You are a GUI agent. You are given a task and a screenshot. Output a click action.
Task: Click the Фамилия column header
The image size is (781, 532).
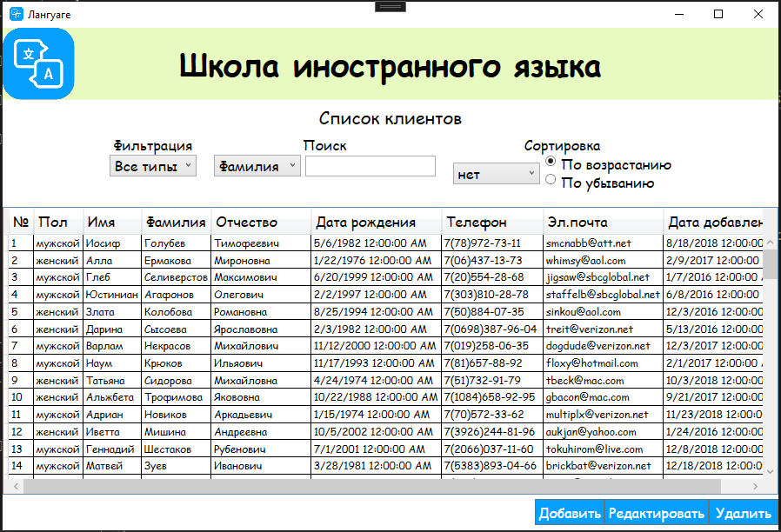click(177, 222)
